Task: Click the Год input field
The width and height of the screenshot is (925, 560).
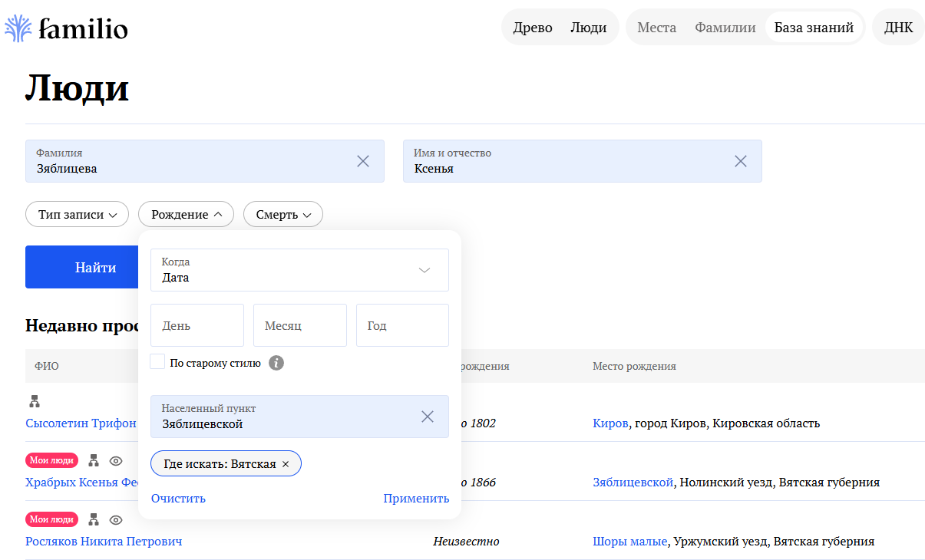Action: tap(402, 325)
